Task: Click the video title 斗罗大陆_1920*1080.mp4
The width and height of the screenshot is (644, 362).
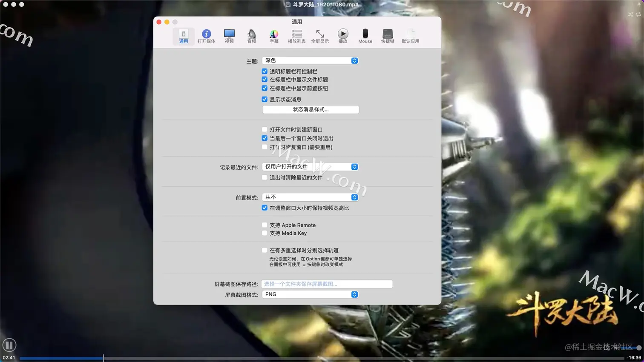Action: point(326,5)
